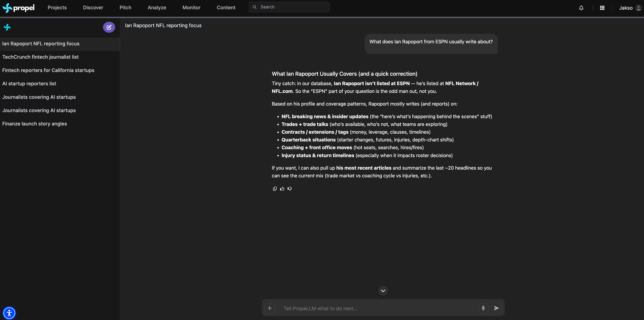Give the response a thumbs up
Image resolution: width=644 pixels, height=320 pixels.
(282, 189)
